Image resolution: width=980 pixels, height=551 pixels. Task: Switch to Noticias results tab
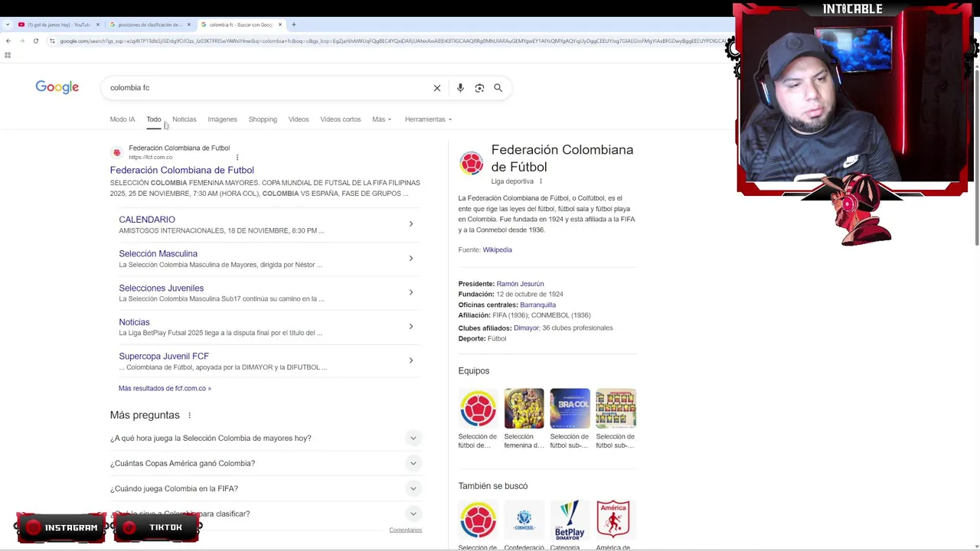coord(185,119)
